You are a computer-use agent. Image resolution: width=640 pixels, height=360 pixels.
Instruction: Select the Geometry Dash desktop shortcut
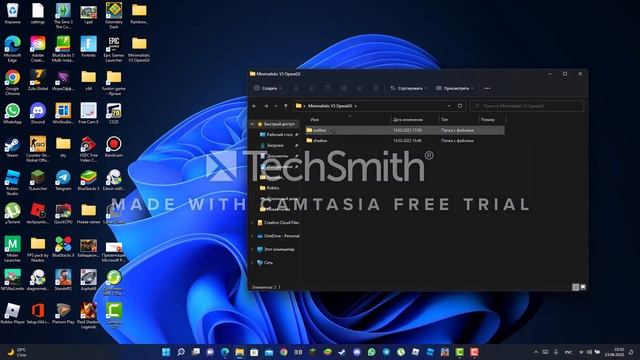click(113, 15)
